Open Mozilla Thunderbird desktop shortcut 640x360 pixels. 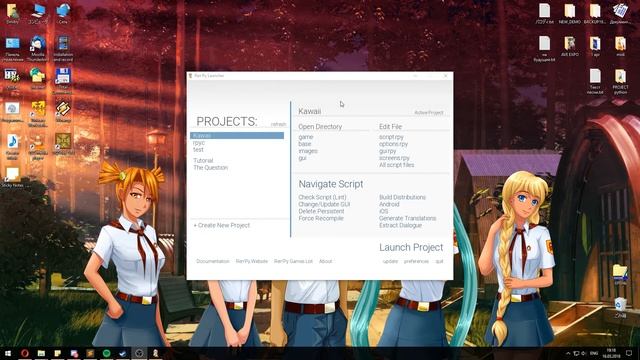click(38, 48)
